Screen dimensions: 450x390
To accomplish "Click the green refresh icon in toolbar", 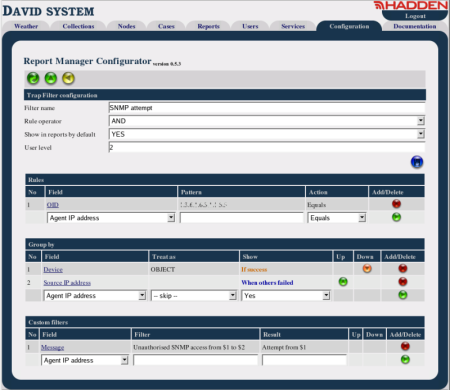I will pyautogui.click(x=33, y=78).
